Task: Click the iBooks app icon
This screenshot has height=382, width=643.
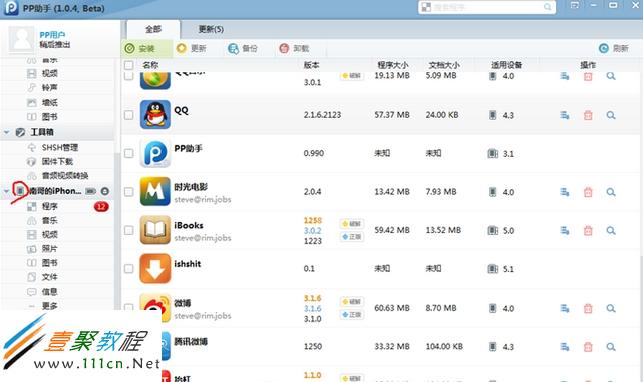Action: (155, 230)
